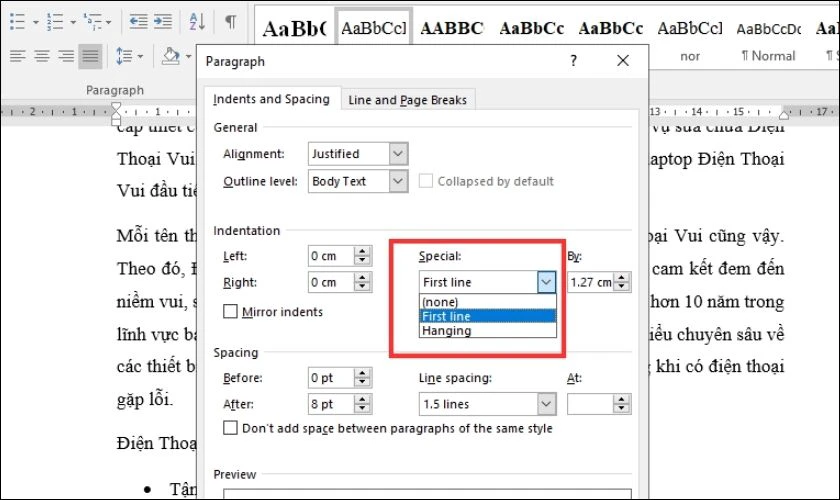Switch to Indents and Spacing tab
This screenshot has height=500, width=840.
click(x=272, y=99)
